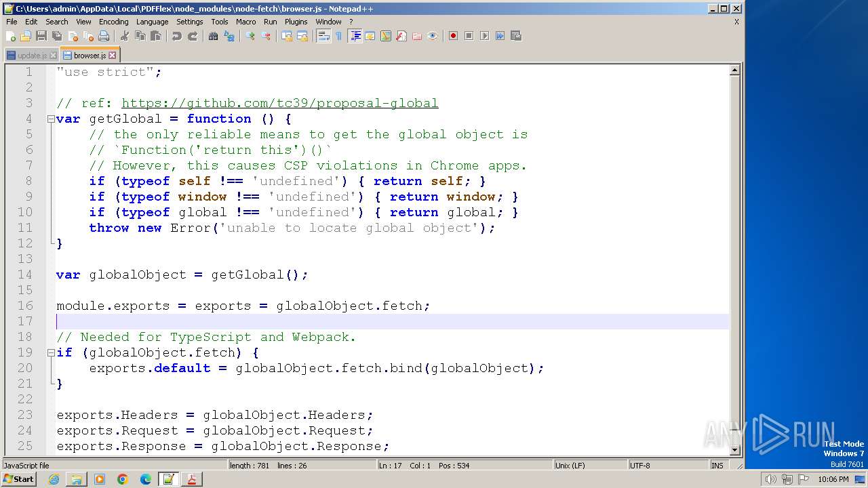Screen dimensions: 868x488
Task: Open Chrome from the taskbar
Action: 123,479
